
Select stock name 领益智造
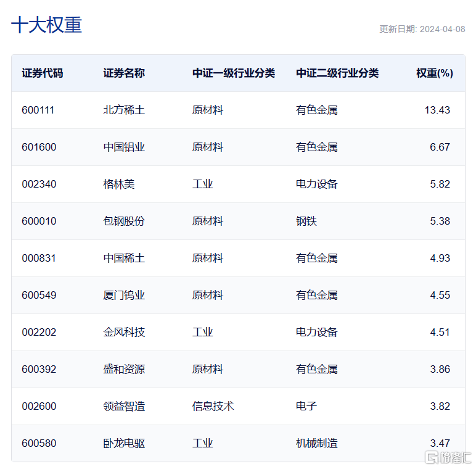pos(124,407)
